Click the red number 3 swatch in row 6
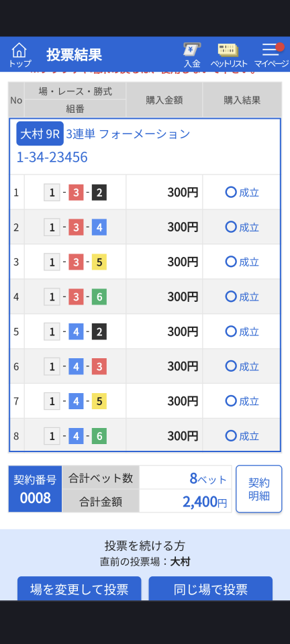 pos(99,366)
